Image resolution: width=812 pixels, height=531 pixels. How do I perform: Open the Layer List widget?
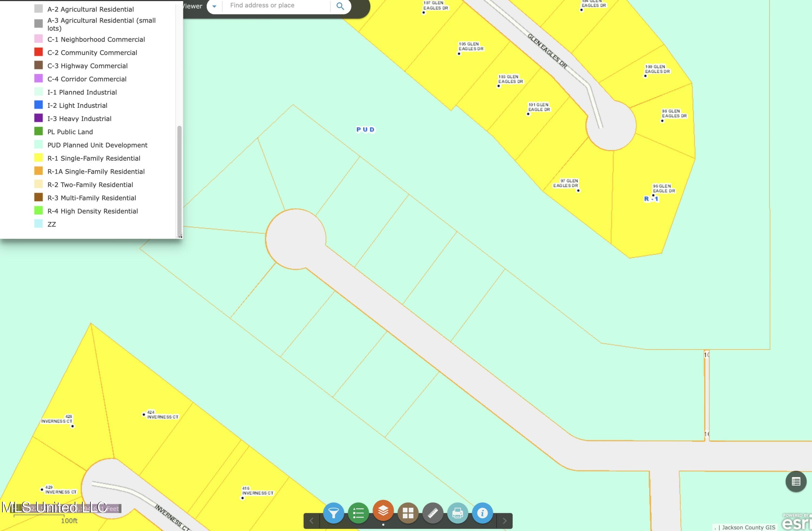tap(383, 510)
